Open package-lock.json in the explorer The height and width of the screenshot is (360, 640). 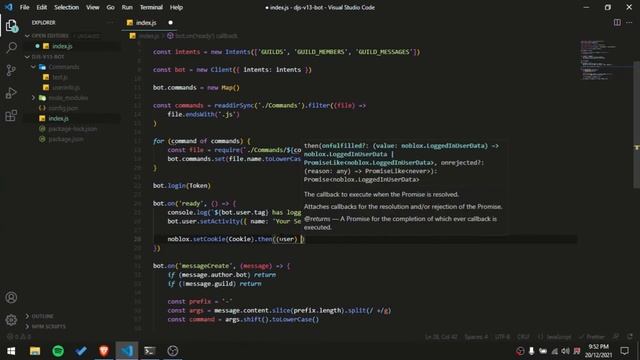[x=73, y=129]
